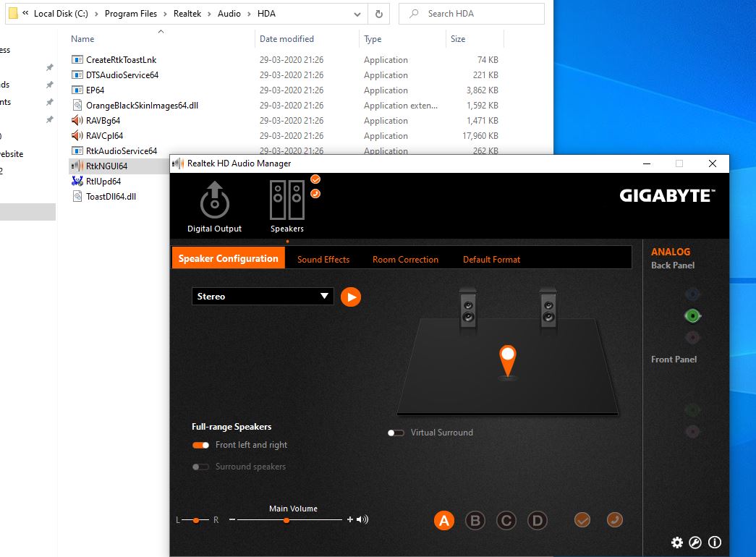Select the RtkNGUI64 file
Viewport: 756px width, 557px height.
(x=106, y=166)
